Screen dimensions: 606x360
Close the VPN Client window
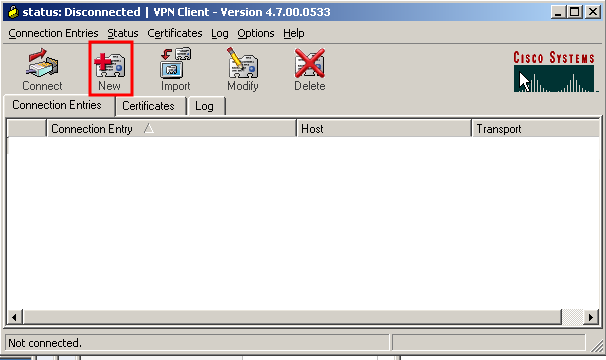592,12
